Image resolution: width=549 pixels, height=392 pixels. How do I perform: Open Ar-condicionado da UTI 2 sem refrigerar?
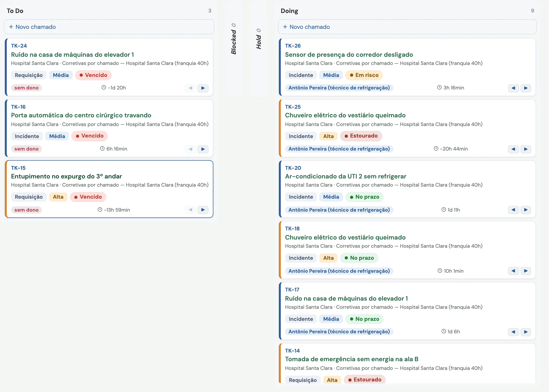tap(346, 176)
